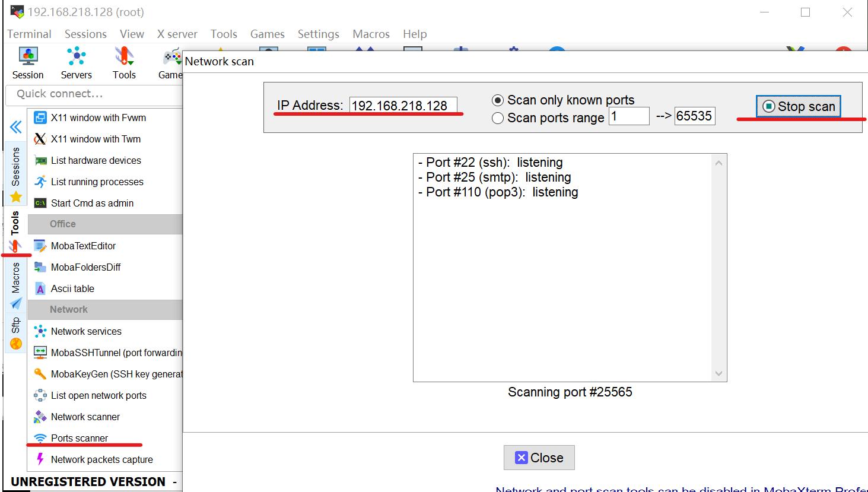The image size is (868, 492).
Task: Click the Stop scan button
Action: tap(798, 106)
